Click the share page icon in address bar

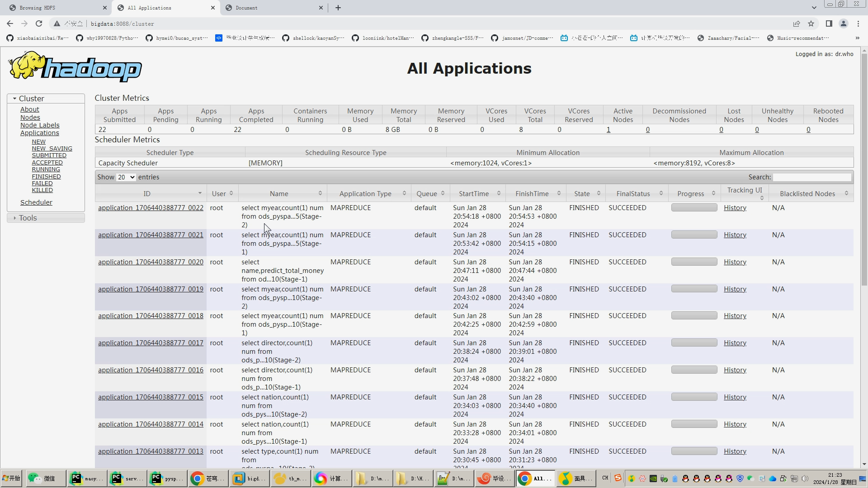click(797, 23)
